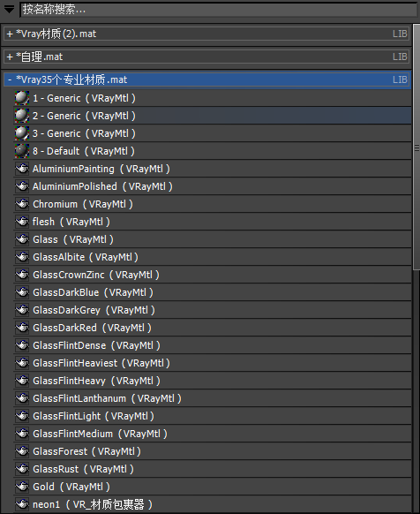Click the teapot icon next to GlassFlintLanthanum
This screenshot has width=420, height=514.
[x=22, y=399]
